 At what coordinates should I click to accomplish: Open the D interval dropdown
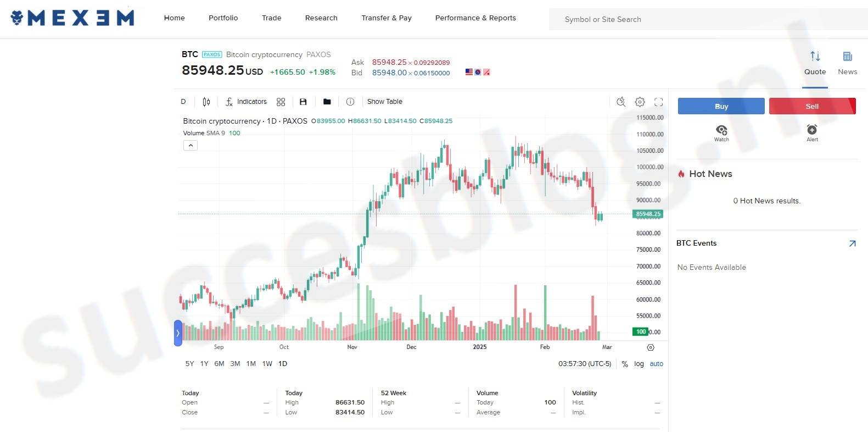(x=183, y=102)
